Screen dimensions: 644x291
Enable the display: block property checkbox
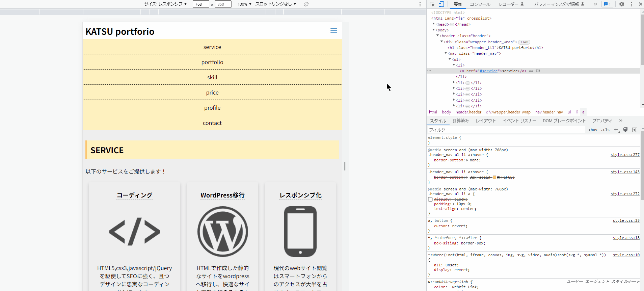pyautogui.click(x=430, y=200)
